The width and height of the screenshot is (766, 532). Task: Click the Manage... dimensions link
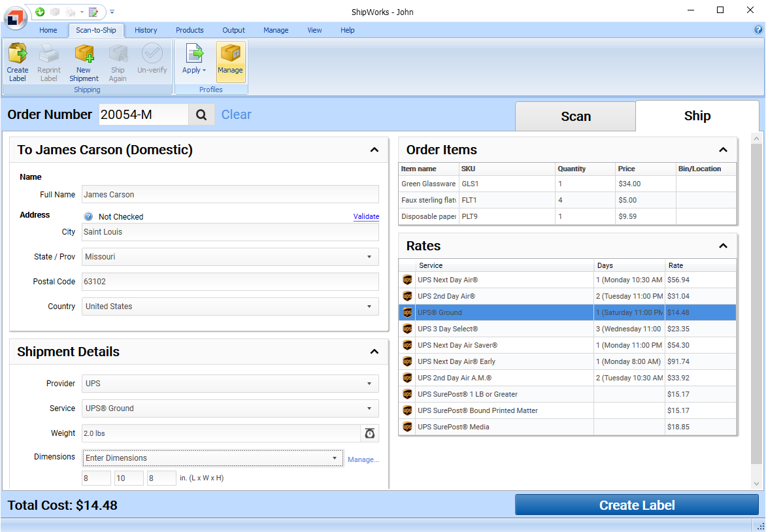pyautogui.click(x=363, y=459)
